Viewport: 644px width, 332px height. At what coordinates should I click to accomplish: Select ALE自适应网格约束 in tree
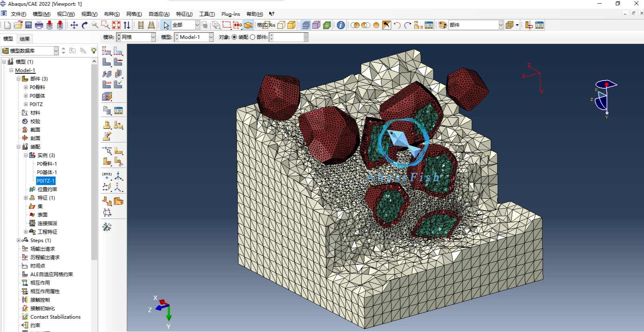coord(52,275)
